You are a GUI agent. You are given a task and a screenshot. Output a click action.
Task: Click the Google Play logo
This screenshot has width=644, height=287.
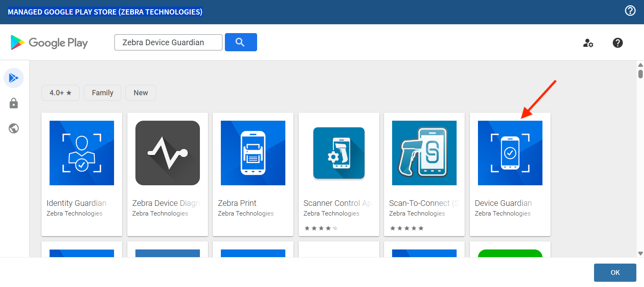[49, 42]
